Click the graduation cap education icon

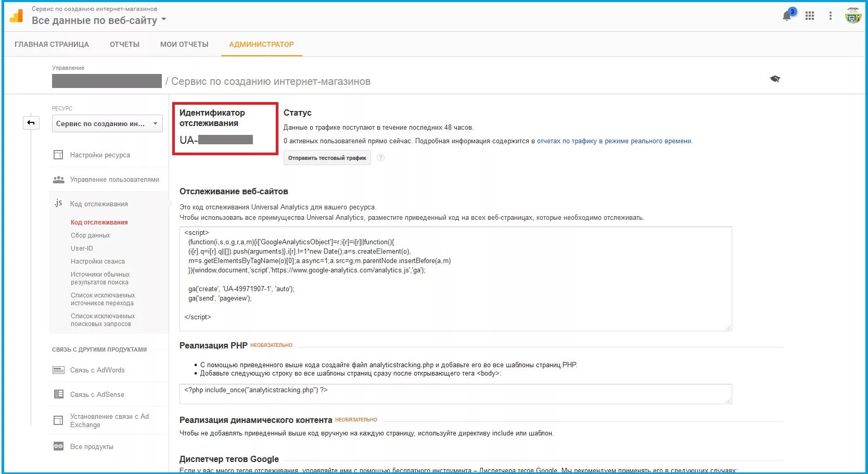pyautogui.click(x=775, y=79)
